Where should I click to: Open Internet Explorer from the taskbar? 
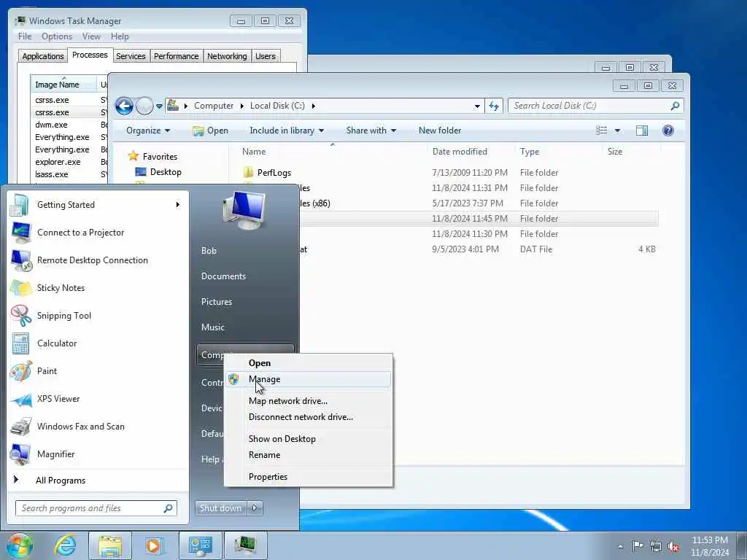pyautogui.click(x=65, y=545)
